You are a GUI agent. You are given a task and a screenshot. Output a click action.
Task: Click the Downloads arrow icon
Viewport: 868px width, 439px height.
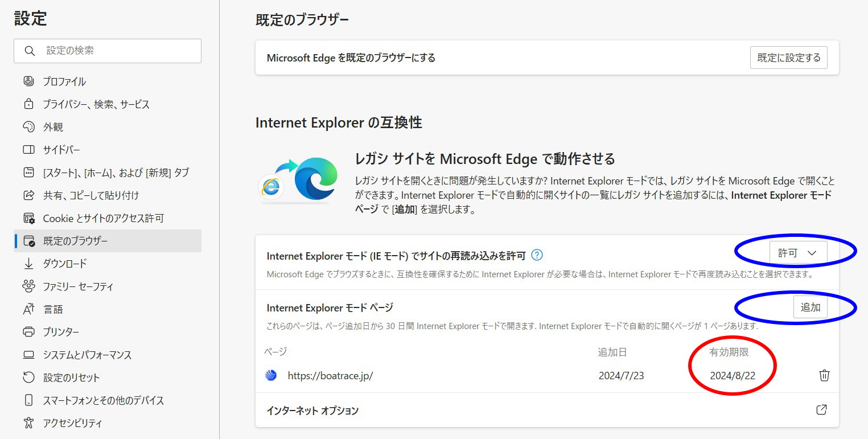(28, 264)
